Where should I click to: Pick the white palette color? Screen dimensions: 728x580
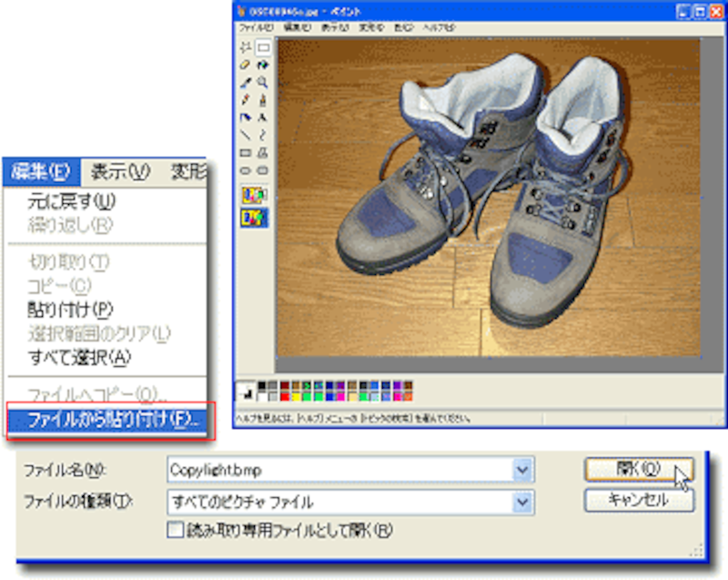click(x=262, y=397)
